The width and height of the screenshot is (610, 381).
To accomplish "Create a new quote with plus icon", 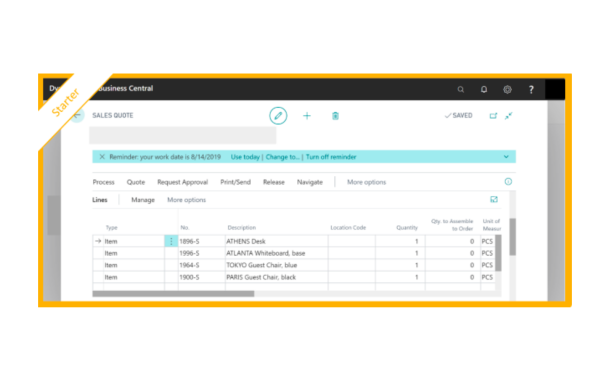I will (x=307, y=116).
